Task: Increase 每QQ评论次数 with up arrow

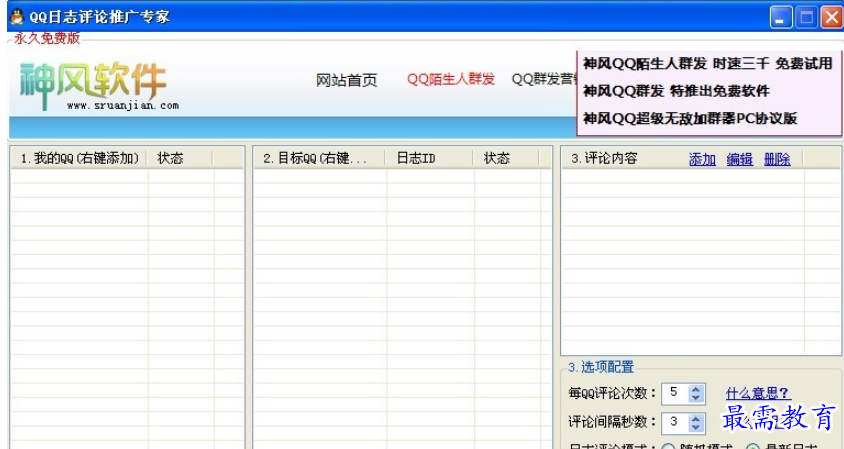Action: [696, 389]
